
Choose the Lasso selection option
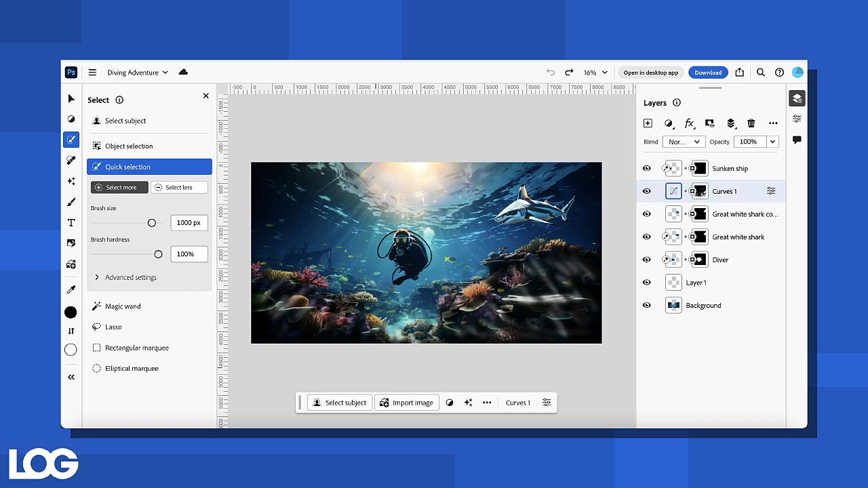113,327
